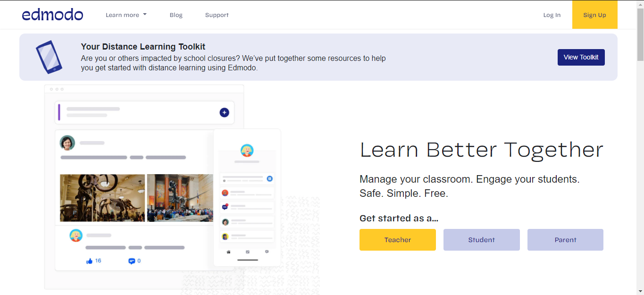
Task: Click the green teacher avatar in the mockup
Action: point(67,143)
